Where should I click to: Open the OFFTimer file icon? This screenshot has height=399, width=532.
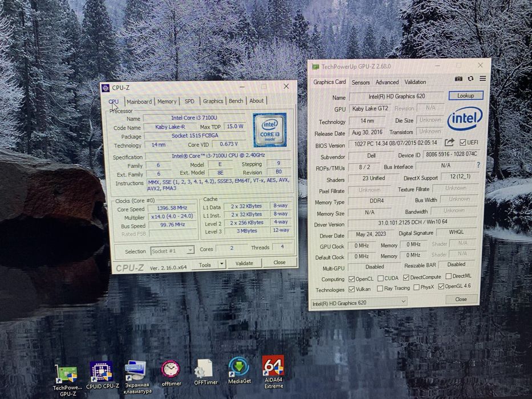coord(206,372)
